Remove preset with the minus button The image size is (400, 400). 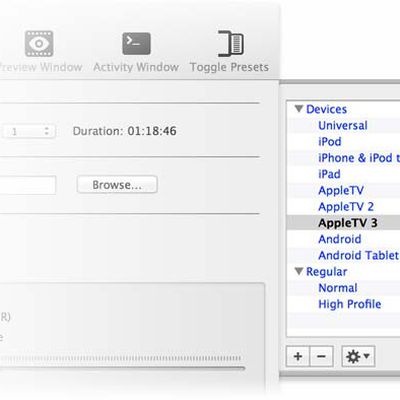(321, 356)
